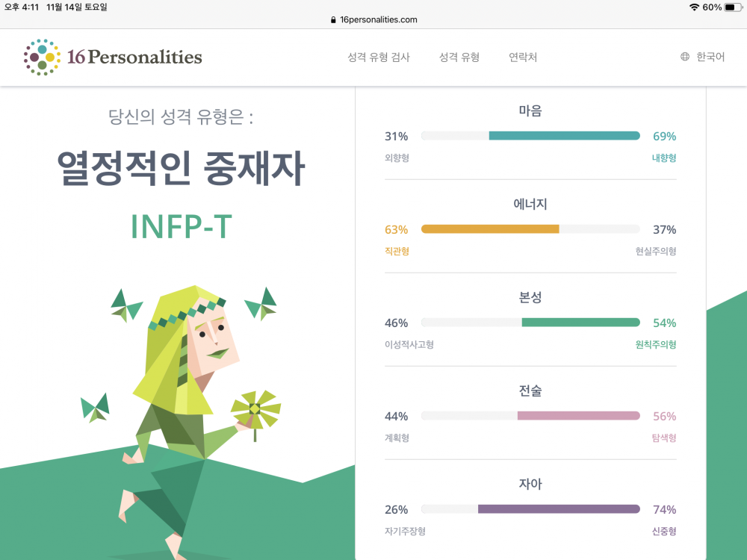Open the 성격 유형 menu item
Viewport: 747px width, 560px height.
click(x=459, y=57)
